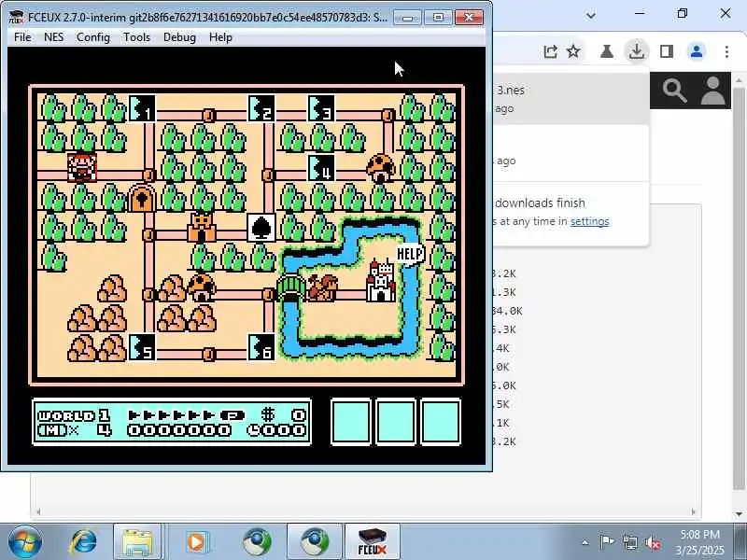Click the share icon in Chrome toolbar
The height and width of the screenshot is (560, 747).
(550, 51)
